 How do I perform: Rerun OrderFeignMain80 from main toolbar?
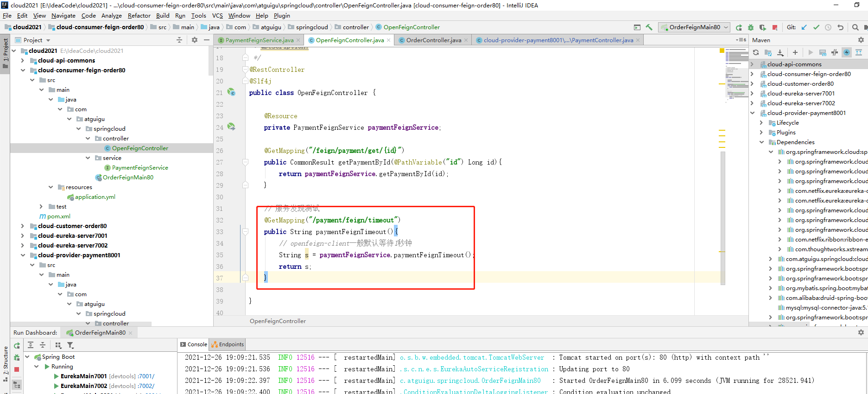pyautogui.click(x=739, y=27)
